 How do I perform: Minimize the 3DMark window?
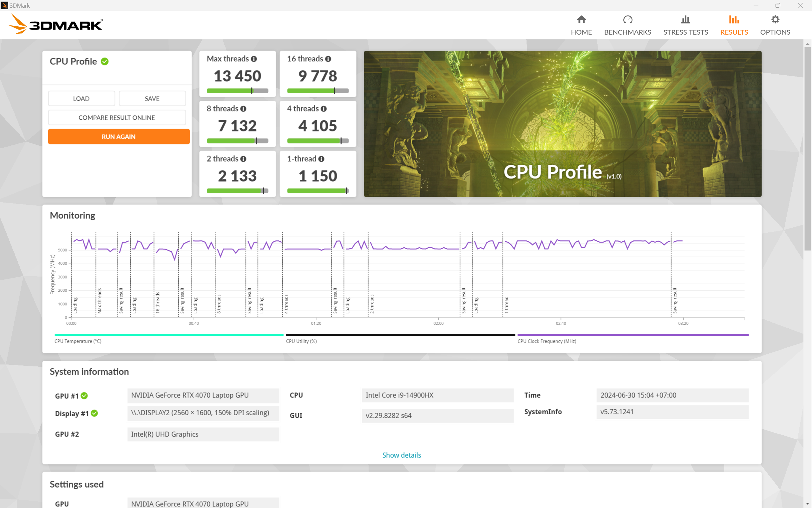point(756,5)
